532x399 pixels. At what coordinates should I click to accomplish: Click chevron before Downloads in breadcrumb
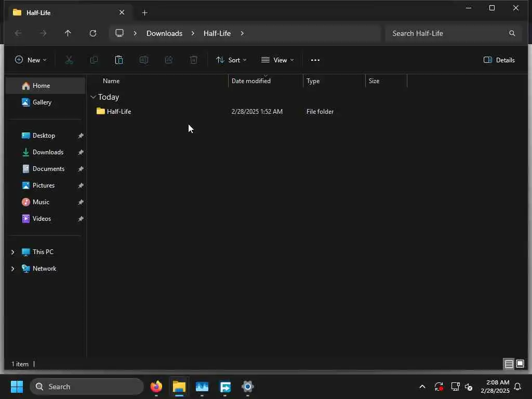[x=135, y=33]
